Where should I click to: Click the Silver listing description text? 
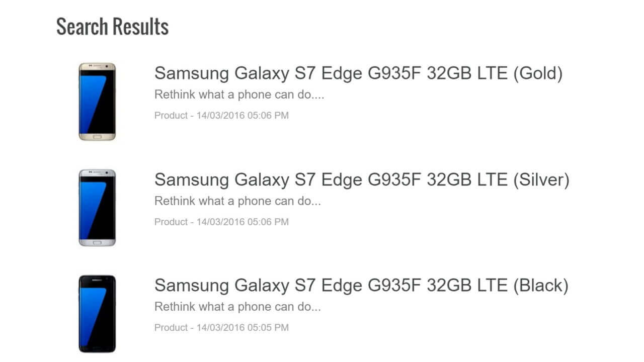(x=238, y=201)
